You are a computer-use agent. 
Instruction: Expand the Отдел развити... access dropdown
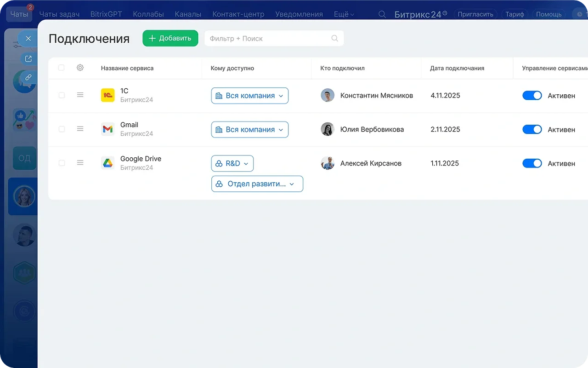(x=257, y=184)
